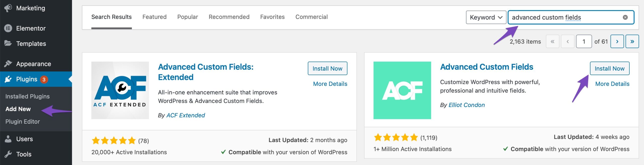Screen dimensions: 644x165
Task: Click the current page number field
Action: 584,41
